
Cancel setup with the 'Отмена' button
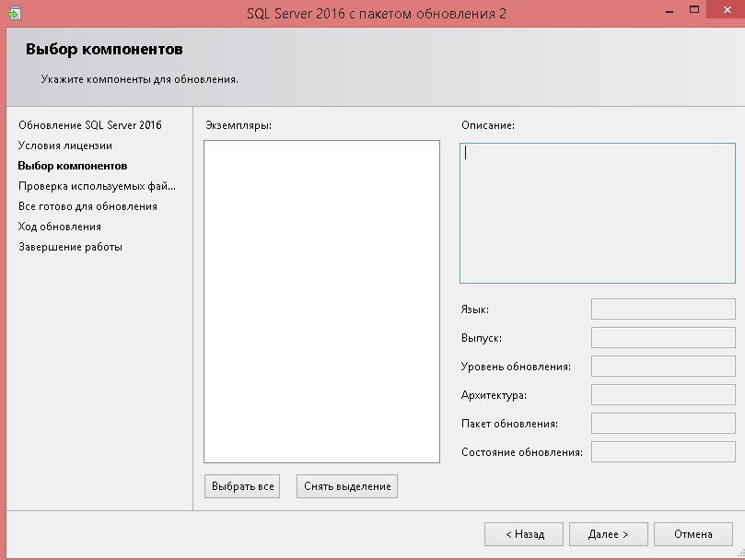tap(693, 534)
